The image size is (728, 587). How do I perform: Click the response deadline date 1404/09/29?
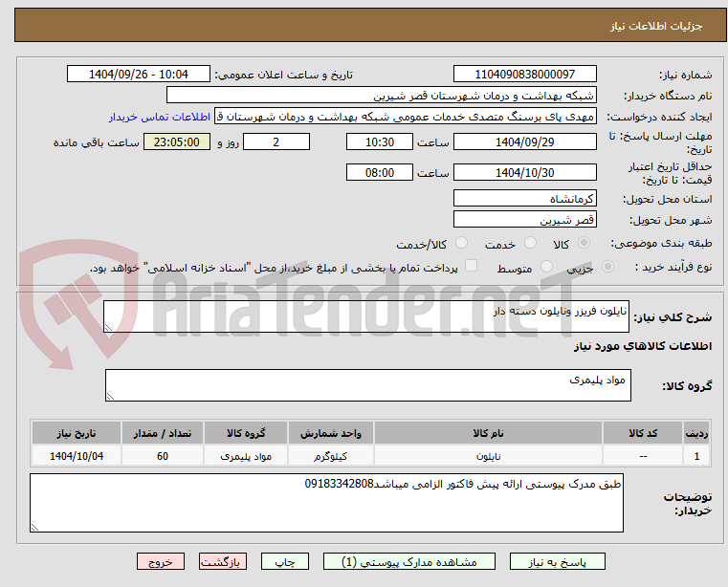[524, 141]
